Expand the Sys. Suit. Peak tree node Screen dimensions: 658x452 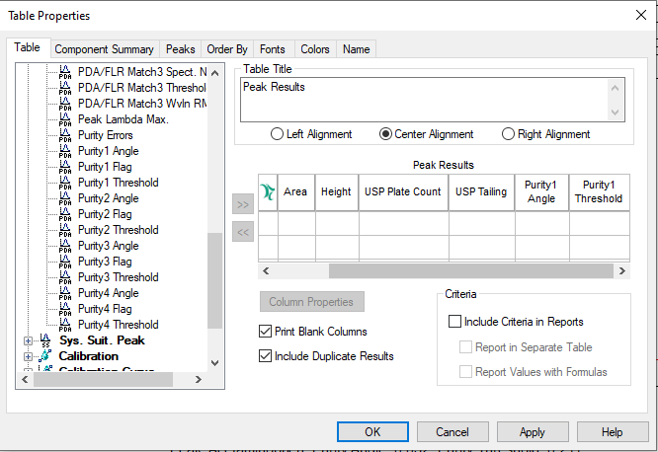tap(28, 341)
